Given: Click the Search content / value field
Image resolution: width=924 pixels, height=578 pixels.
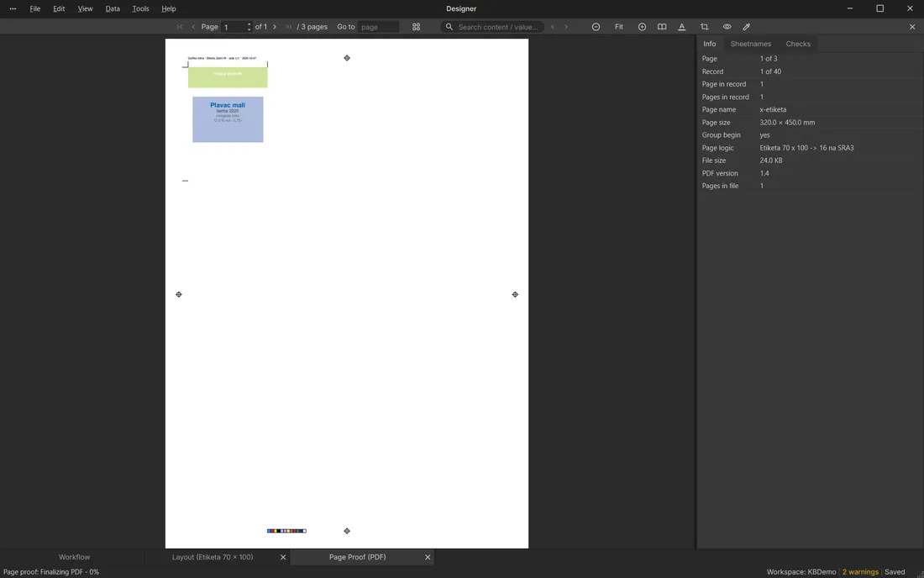Looking at the screenshot, I should point(492,27).
